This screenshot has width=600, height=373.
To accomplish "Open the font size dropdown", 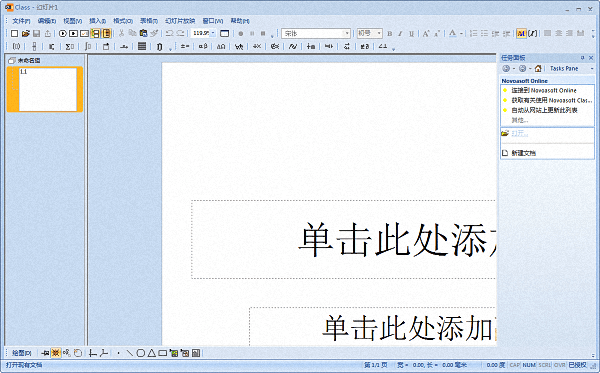I will coord(379,34).
